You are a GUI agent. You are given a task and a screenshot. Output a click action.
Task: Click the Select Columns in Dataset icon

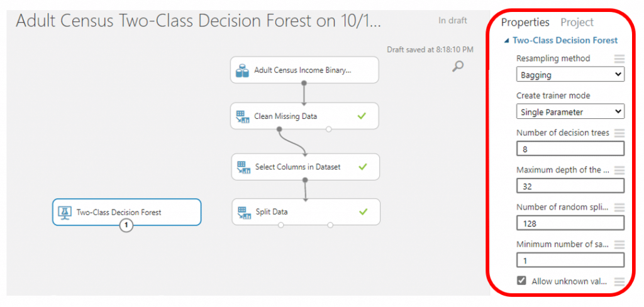[244, 167]
